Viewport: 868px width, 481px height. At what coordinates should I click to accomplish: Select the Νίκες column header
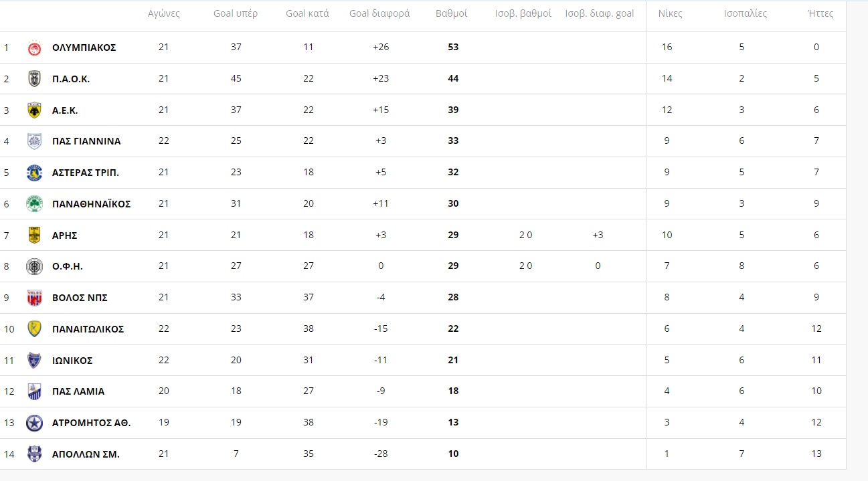point(670,13)
